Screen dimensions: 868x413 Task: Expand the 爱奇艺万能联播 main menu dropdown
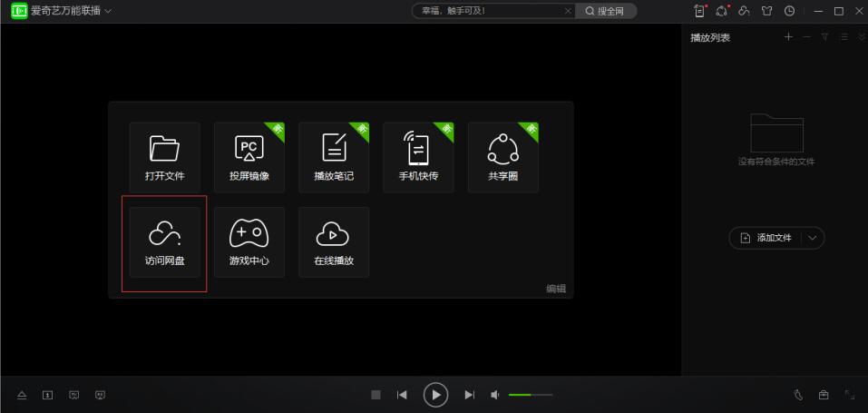tap(108, 11)
